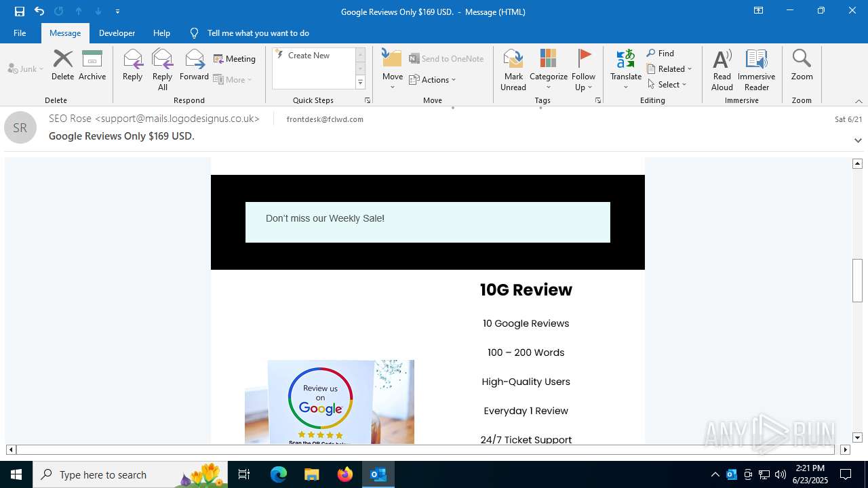This screenshot has height=488, width=868.
Task: Open the Categorize color menu
Action: [549, 70]
